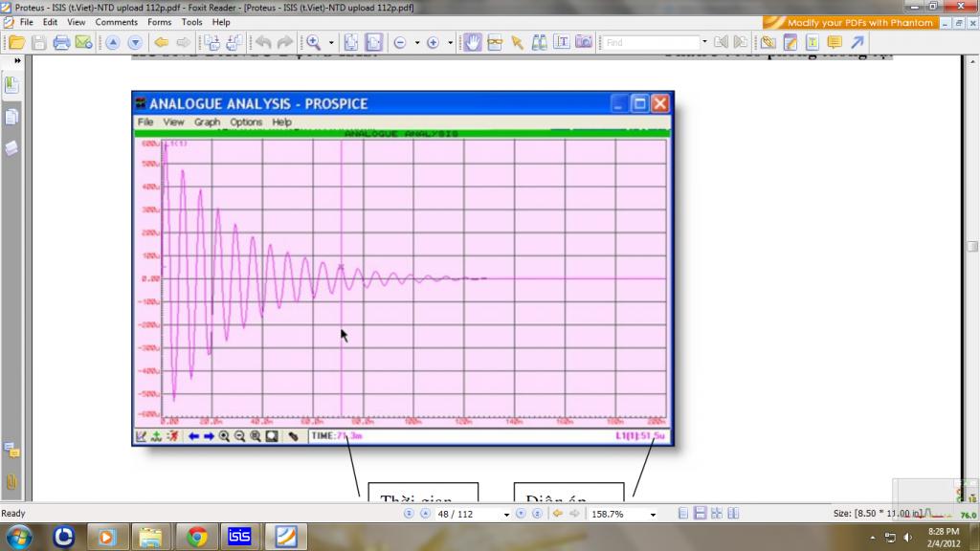Image resolution: width=980 pixels, height=551 pixels.
Task: Open the page number dropdown 48 / 112
Action: pos(505,514)
